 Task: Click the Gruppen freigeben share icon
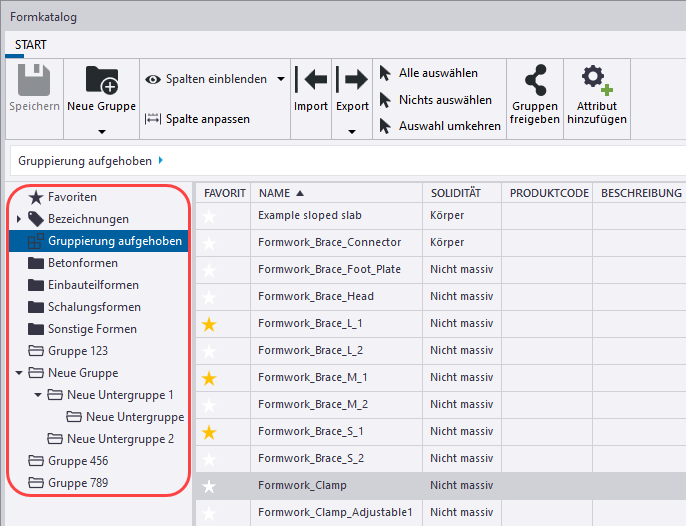[535, 79]
